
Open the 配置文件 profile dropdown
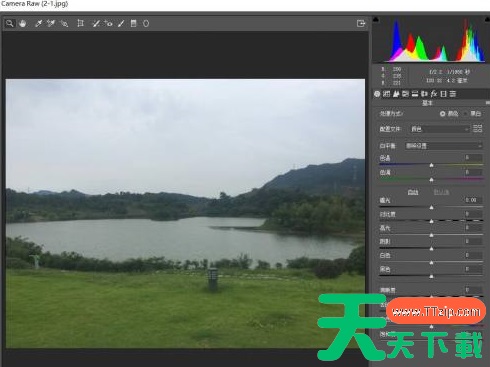tap(439, 129)
